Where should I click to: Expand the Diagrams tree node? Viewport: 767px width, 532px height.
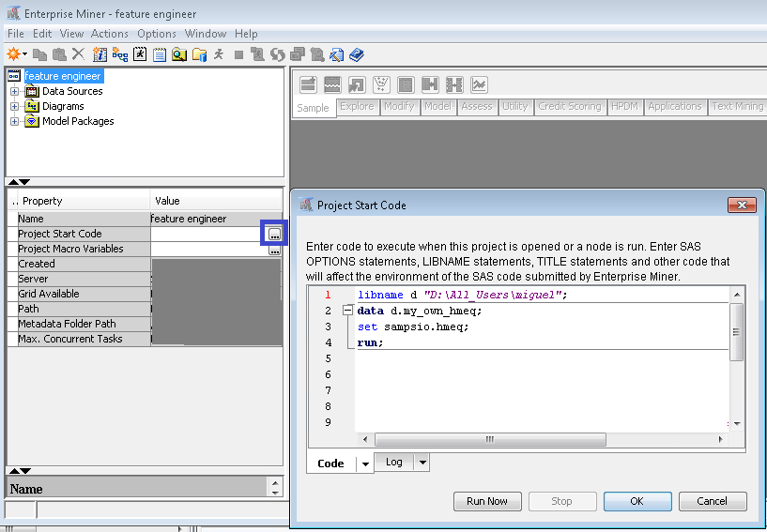(x=14, y=106)
